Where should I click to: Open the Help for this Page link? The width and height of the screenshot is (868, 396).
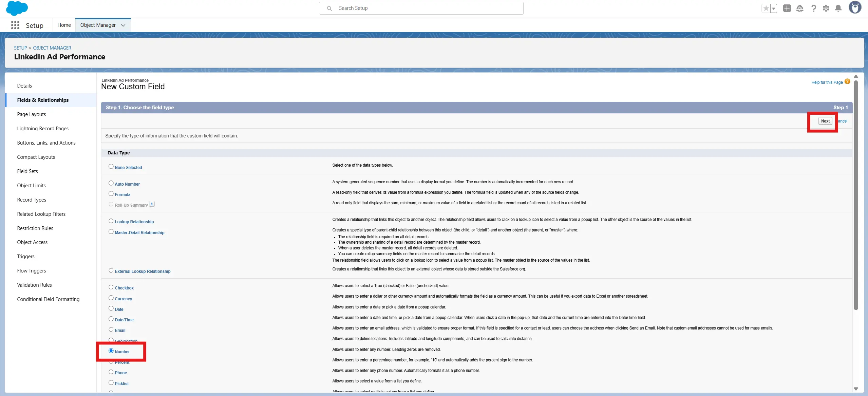[827, 82]
